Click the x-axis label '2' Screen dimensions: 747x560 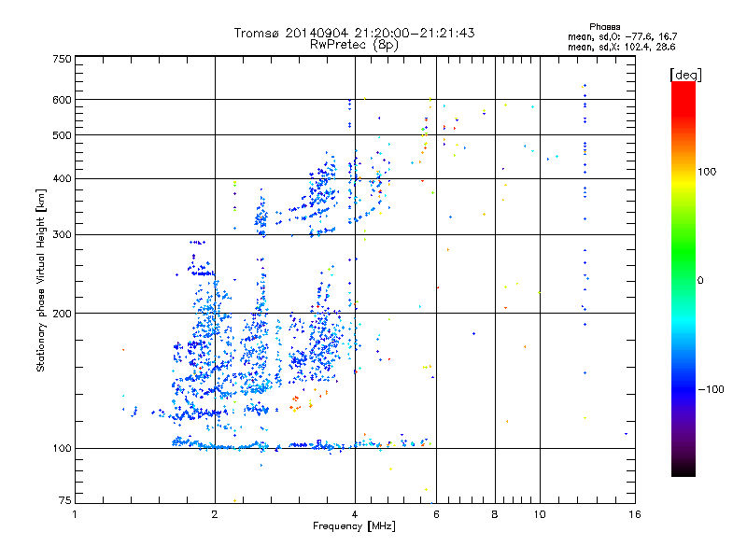[x=215, y=514]
